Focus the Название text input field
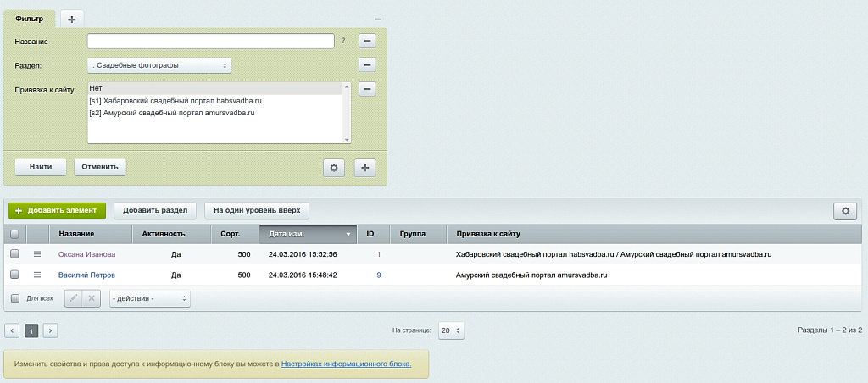The width and height of the screenshot is (868, 383). (x=211, y=41)
